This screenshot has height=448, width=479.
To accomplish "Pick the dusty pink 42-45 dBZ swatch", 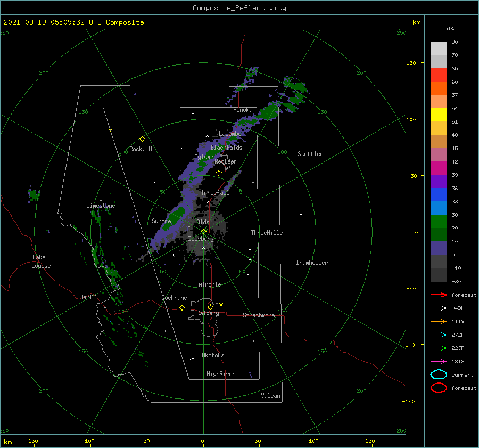I will pos(439,154).
